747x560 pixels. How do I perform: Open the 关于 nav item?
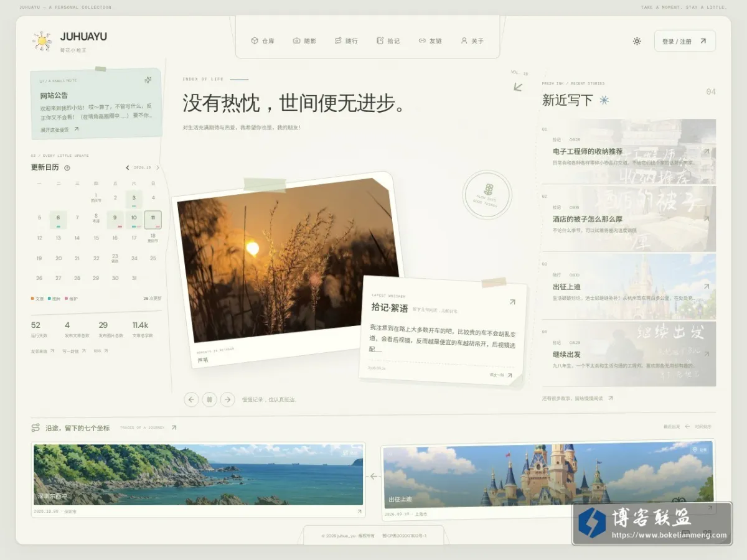(472, 41)
